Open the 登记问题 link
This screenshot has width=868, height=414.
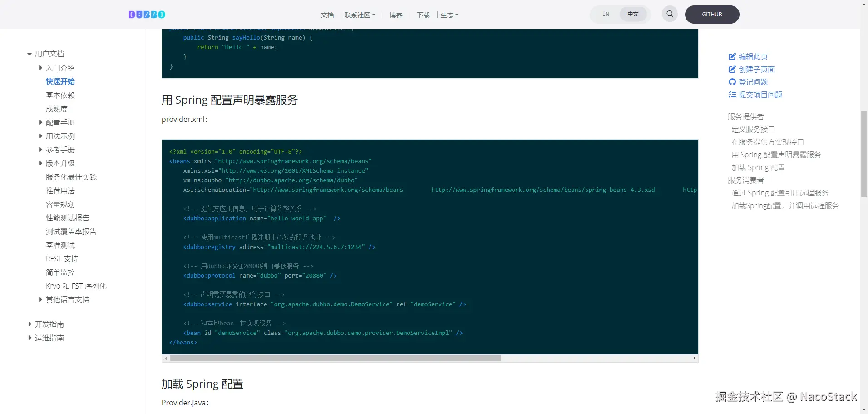[x=753, y=82]
